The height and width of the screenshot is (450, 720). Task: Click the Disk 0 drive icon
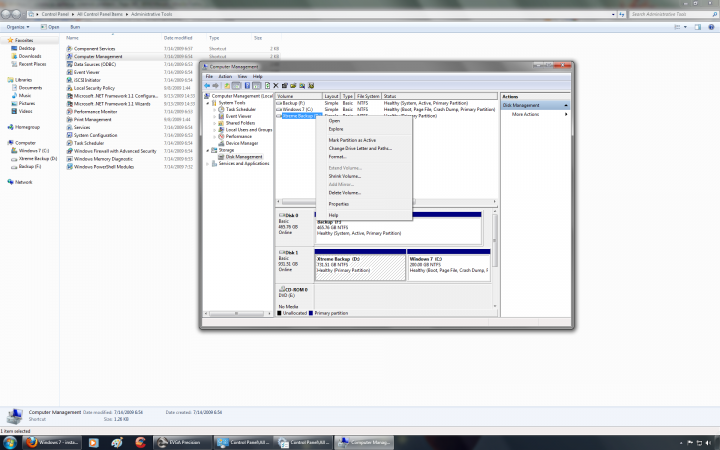[x=282, y=215]
